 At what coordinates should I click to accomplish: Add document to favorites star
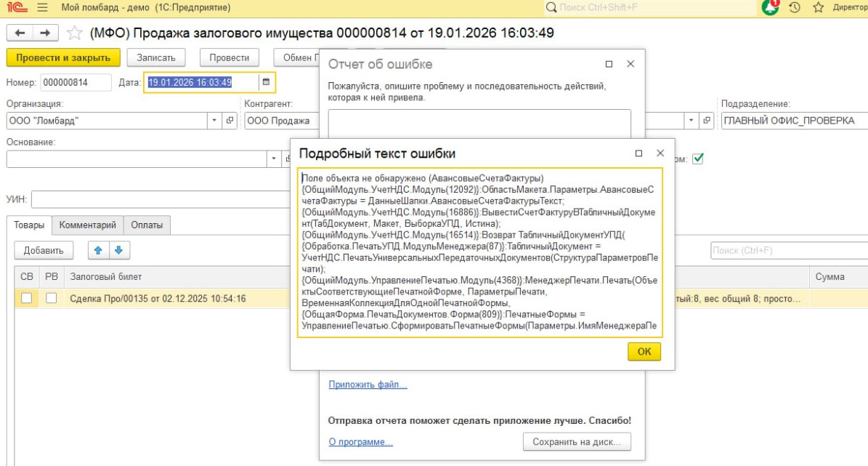[74, 33]
